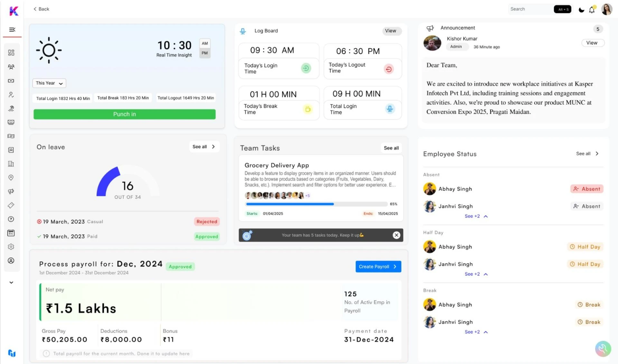The width and height of the screenshot is (618, 364).
Task: Select the location pin icon in sidebar
Action: click(11, 177)
